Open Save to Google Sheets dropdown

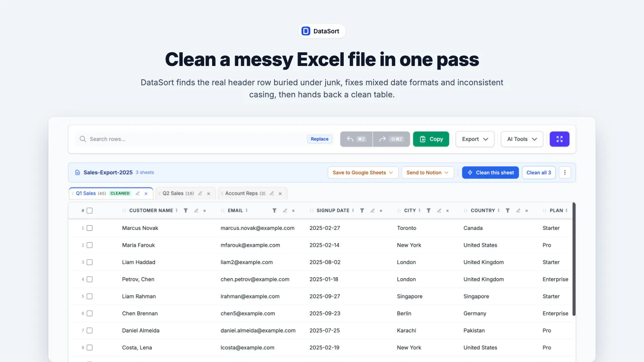pyautogui.click(x=363, y=173)
